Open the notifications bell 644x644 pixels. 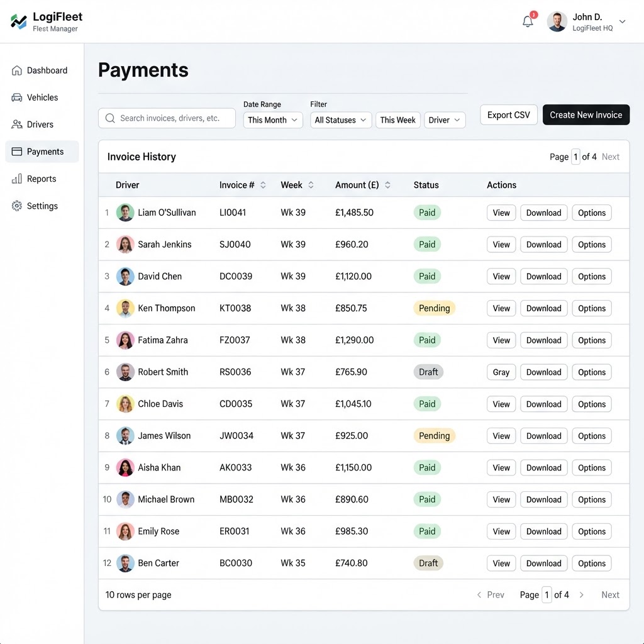[528, 21]
